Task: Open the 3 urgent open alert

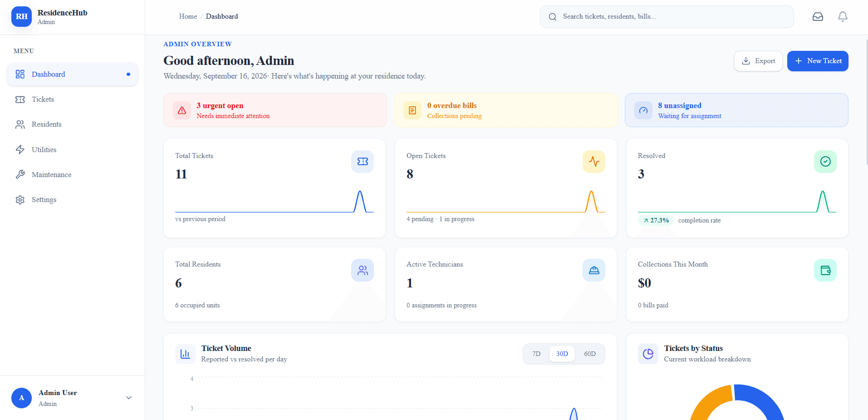Action: click(275, 110)
